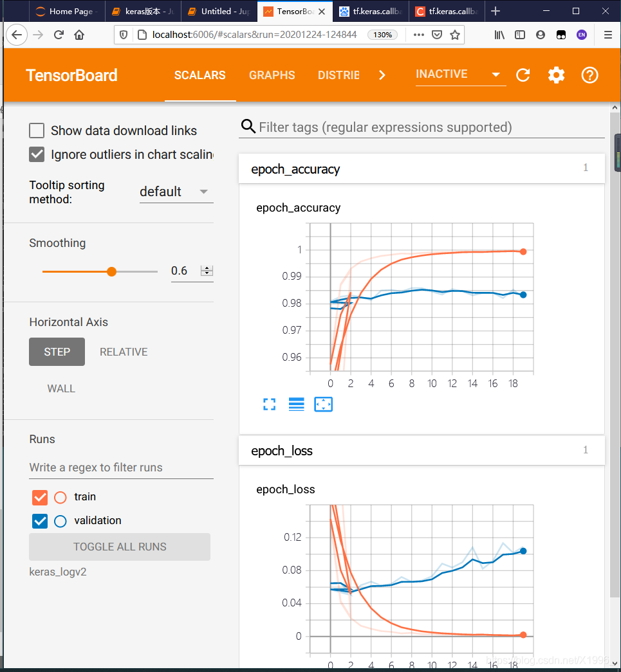The height and width of the screenshot is (672, 621).
Task: Enable Show data download links checkbox
Action: point(37,131)
